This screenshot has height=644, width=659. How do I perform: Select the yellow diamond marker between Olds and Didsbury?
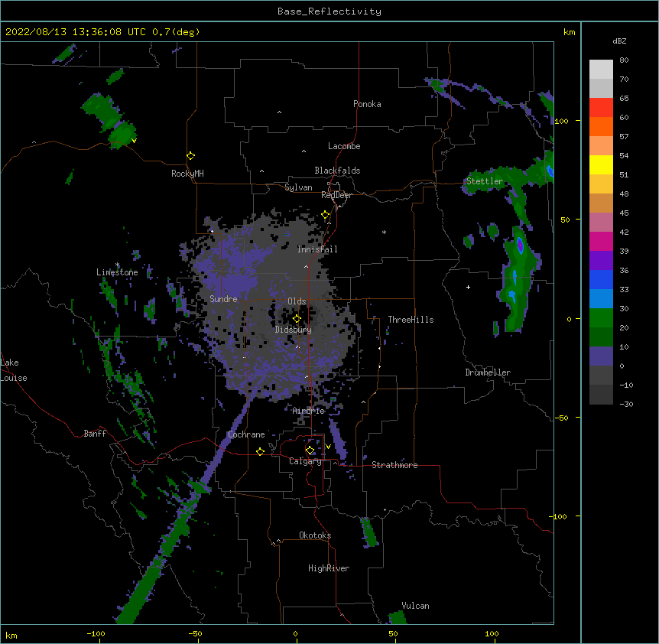297,318
